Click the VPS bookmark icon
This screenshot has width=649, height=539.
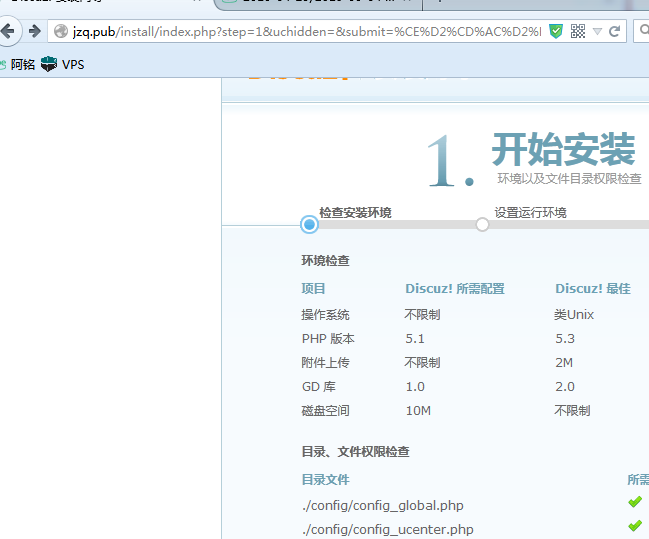[x=49, y=64]
